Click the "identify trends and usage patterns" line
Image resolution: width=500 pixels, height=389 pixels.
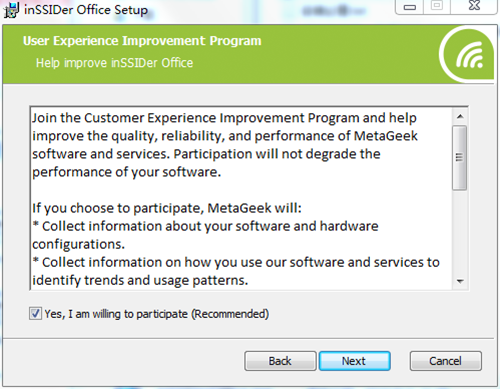tap(140, 281)
